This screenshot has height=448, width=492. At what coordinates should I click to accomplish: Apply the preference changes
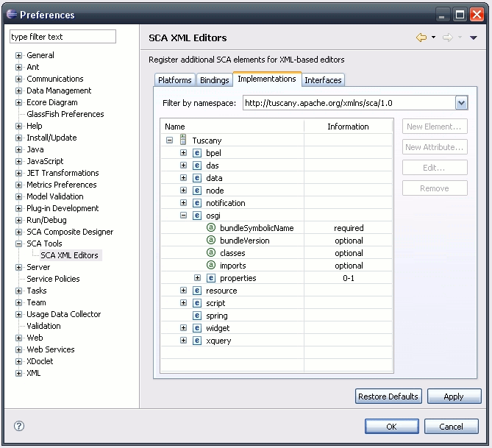pyautogui.click(x=454, y=397)
